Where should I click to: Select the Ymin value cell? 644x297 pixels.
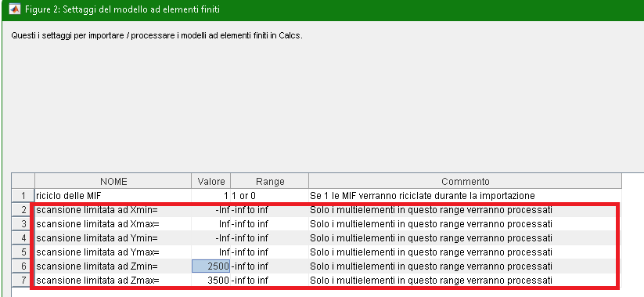pos(211,238)
